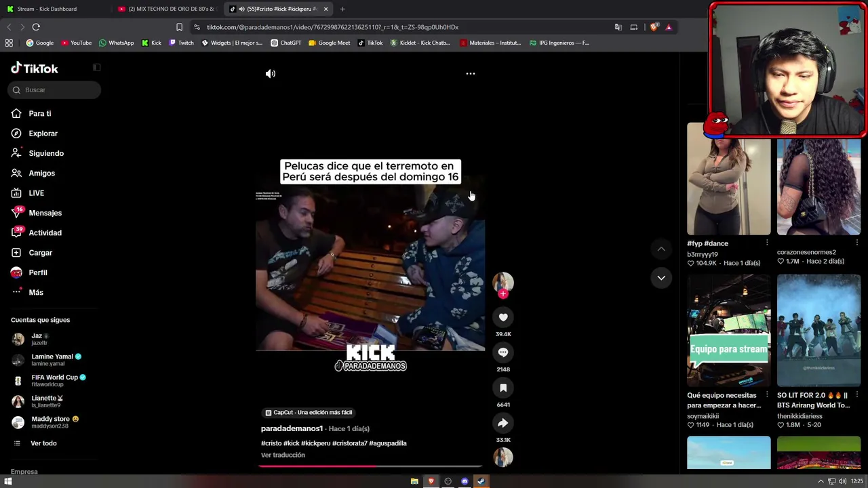The width and height of the screenshot is (868, 488).
Task: Open the #fyp #dance video thumbnail
Action: click(x=729, y=178)
